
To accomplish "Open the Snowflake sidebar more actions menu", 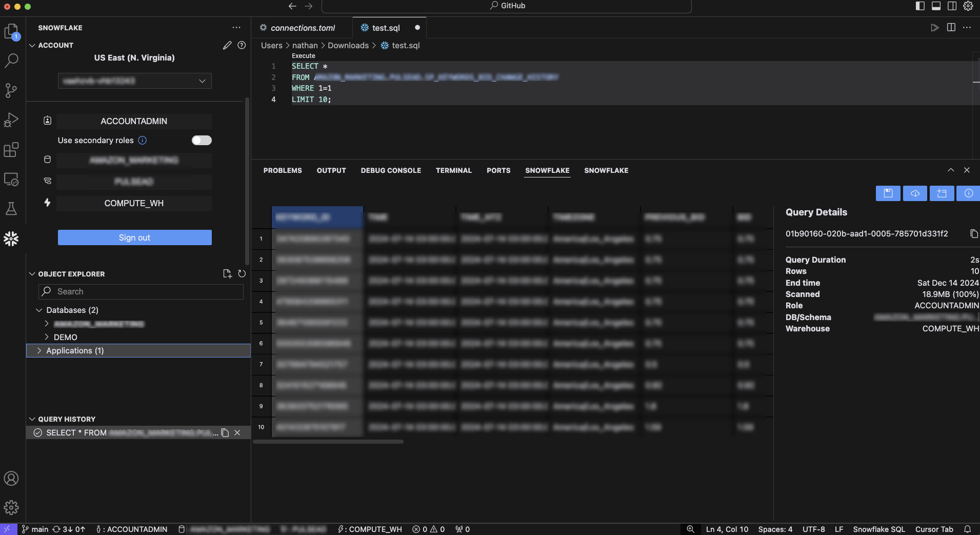I will 236,28.
